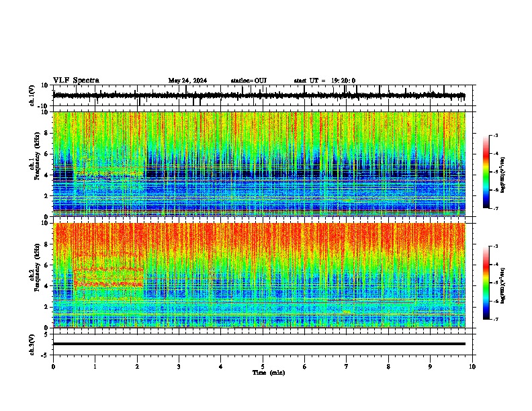Click time axis tick label "10" at axis end

tap(472, 367)
